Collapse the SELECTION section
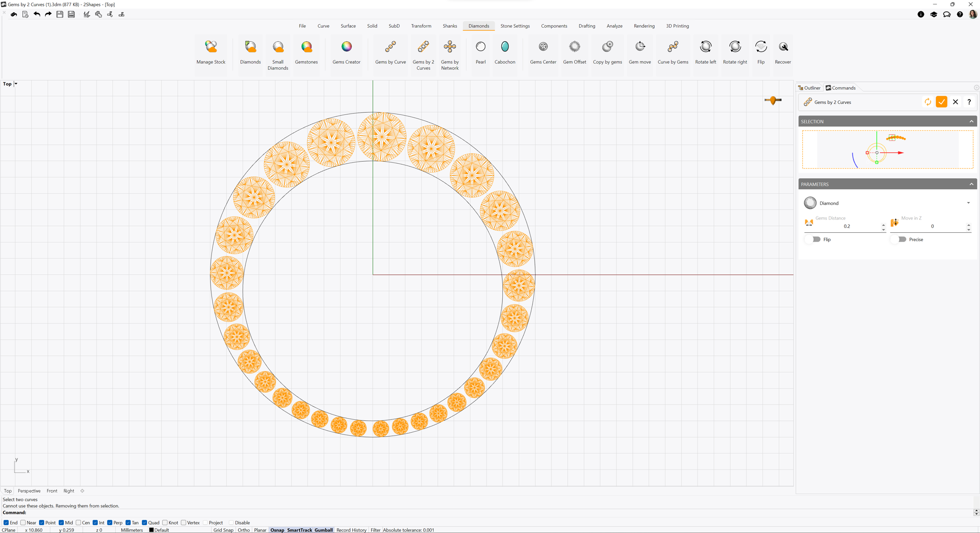 pos(971,122)
